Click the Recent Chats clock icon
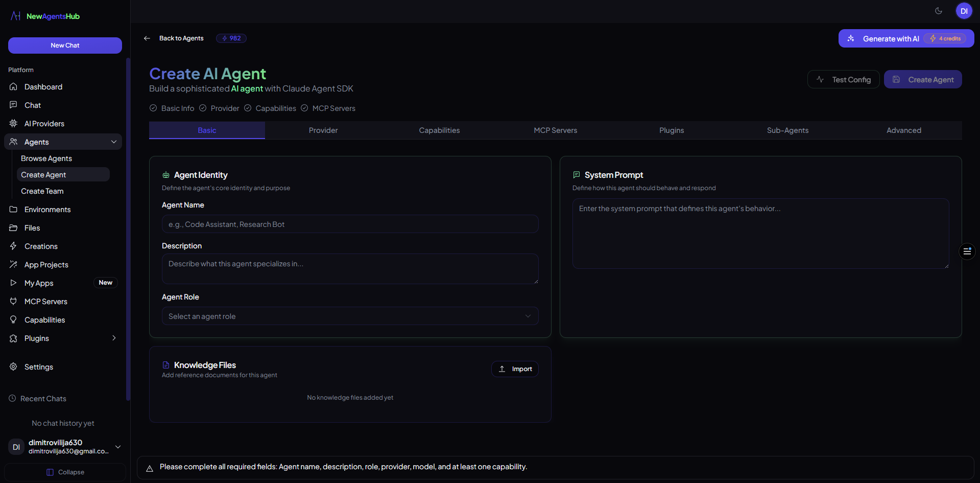Viewport: 980px width, 483px height. point(12,399)
